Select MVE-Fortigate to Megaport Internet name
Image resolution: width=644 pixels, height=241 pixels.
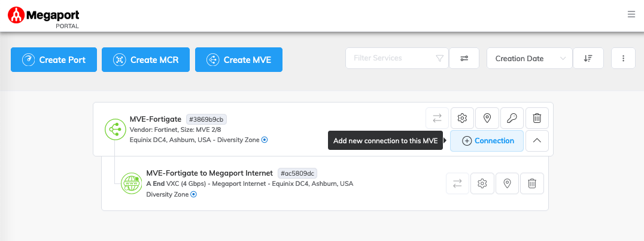pyautogui.click(x=209, y=173)
